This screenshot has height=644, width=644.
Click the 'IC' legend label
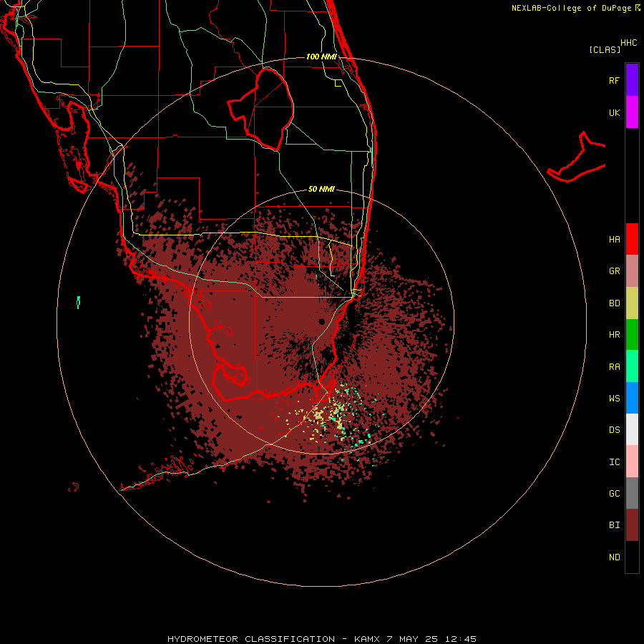pyautogui.click(x=614, y=462)
